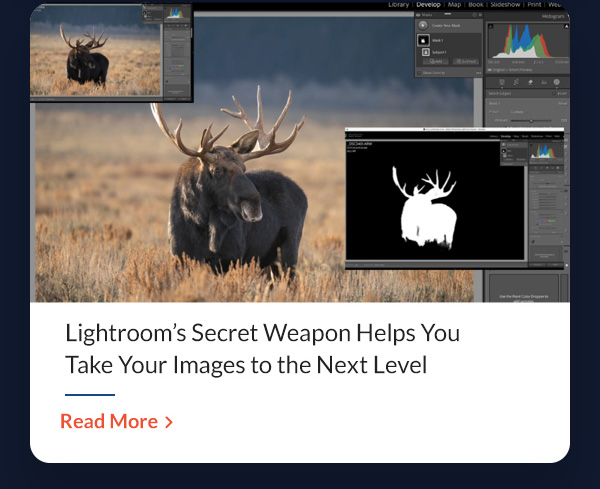Open the Lightroom's Secret Weapon article headline
Image resolution: width=600 pixels, height=489 pixels.
pos(262,348)
